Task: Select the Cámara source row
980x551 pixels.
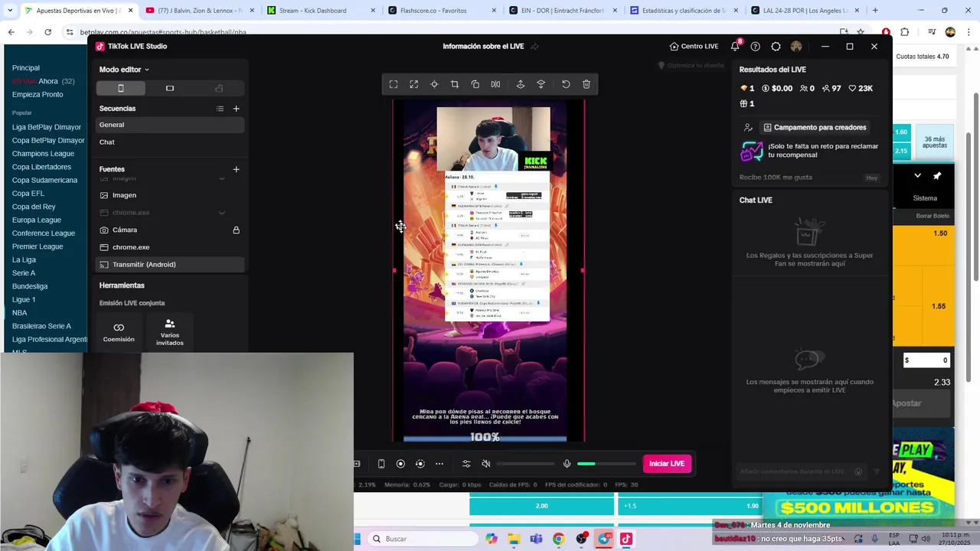Action: [x=170, y=230]
